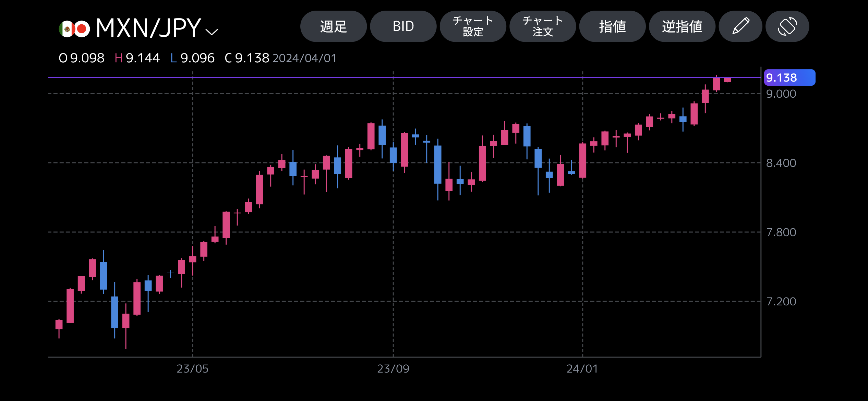Tap the high value H 9.144

[137, 58]
